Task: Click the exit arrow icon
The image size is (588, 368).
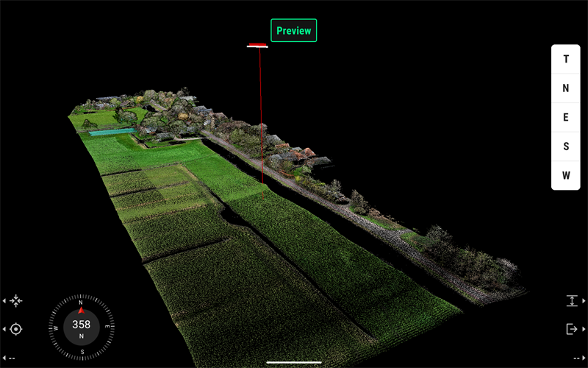Action: (x=572, y=329)
